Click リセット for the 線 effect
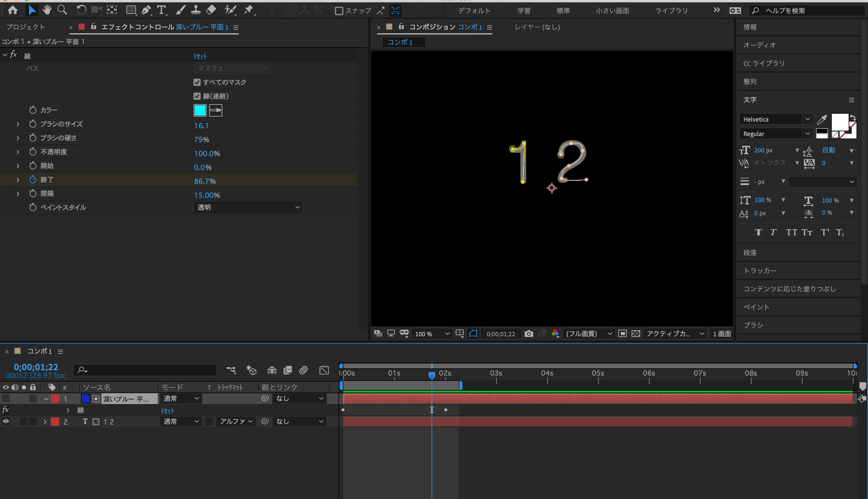 [x=200, y=56]
